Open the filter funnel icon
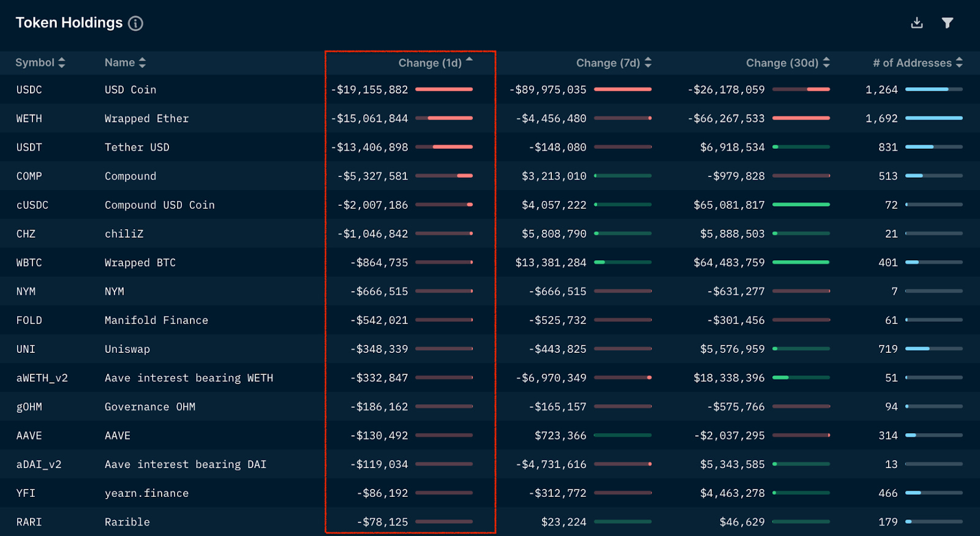 (948, 23)
